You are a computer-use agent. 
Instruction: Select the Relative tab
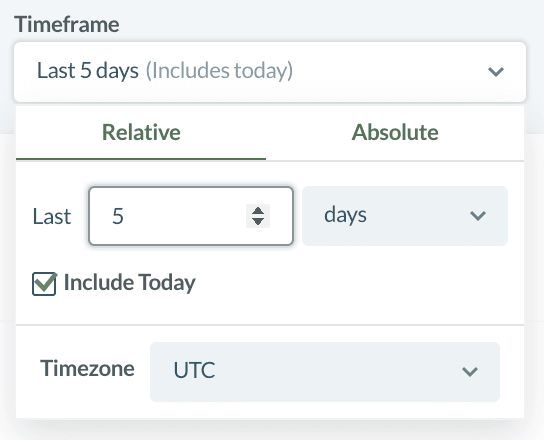[141, 133]
